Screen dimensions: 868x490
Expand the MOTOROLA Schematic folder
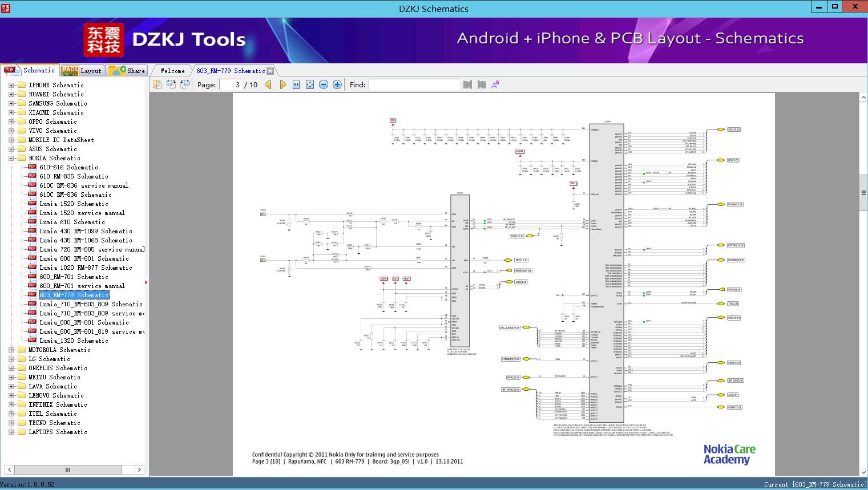(11, 350)
